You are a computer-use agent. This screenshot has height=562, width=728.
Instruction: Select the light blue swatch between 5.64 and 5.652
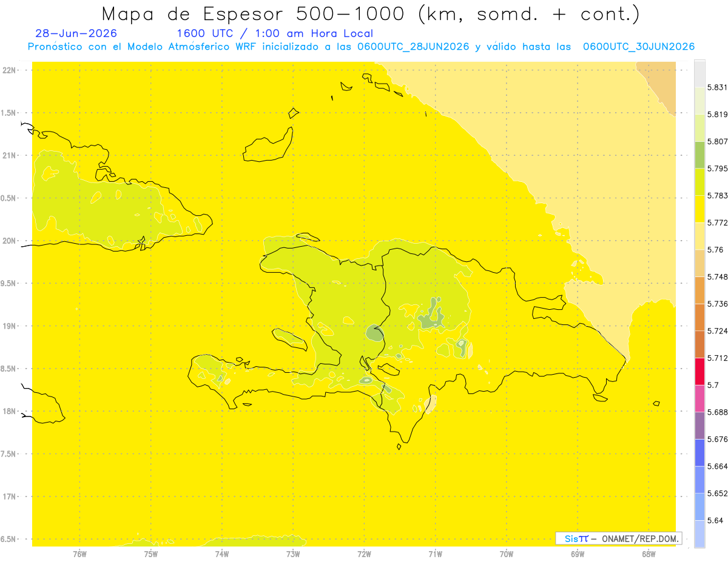click(x=699, y=507)
